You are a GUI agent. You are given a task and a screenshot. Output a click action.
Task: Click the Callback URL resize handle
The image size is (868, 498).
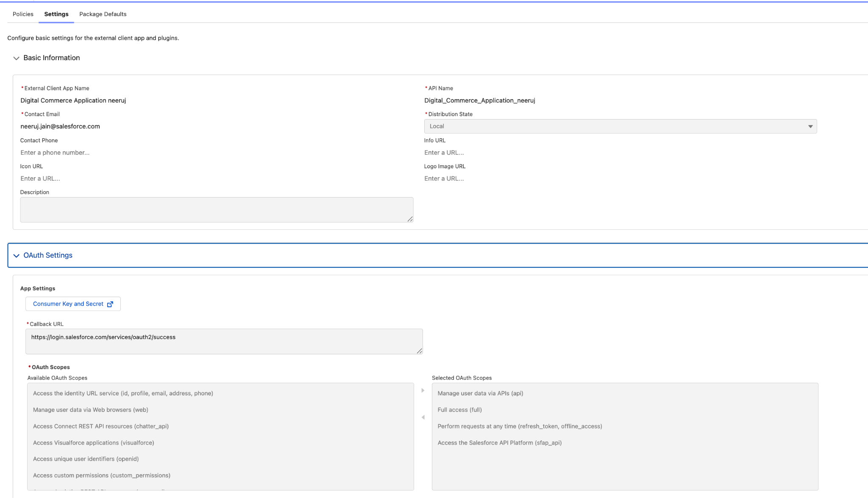click(x=419, y=351)
